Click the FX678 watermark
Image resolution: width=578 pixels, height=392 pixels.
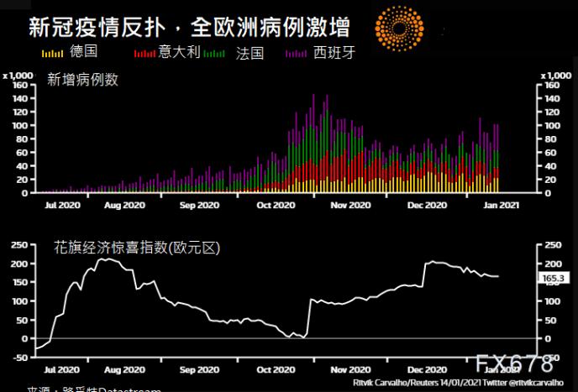515,363
